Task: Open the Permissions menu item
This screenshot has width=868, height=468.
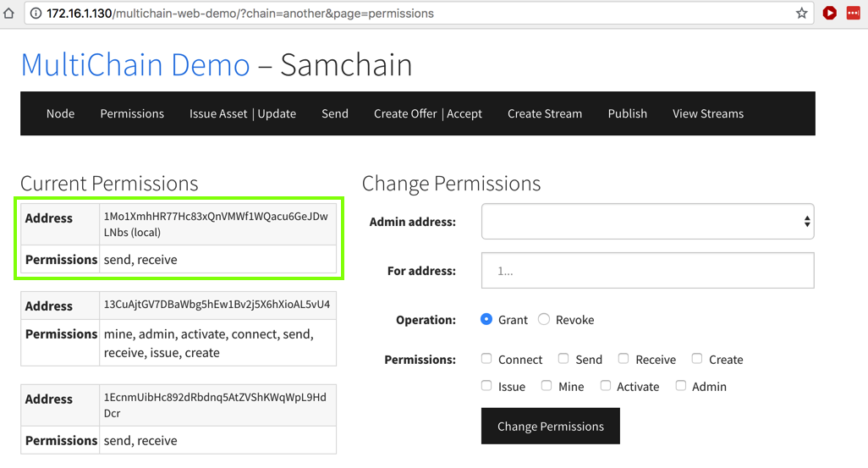Action: 132,113
